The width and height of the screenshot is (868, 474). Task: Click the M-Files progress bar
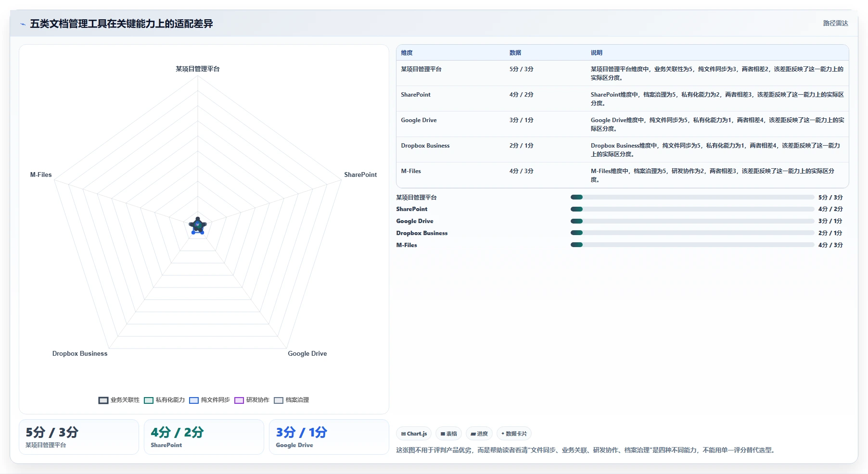[x=692, y=245]
